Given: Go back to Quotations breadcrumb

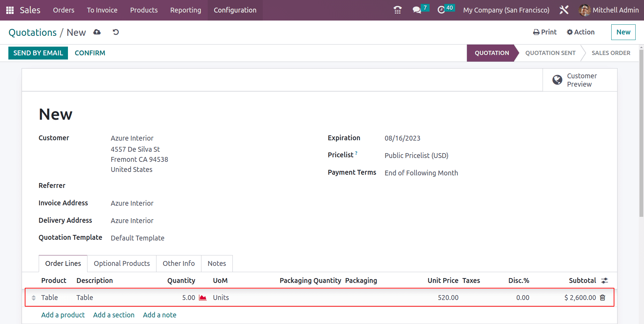Looking at the screenshot, I should tap(32, 32).
